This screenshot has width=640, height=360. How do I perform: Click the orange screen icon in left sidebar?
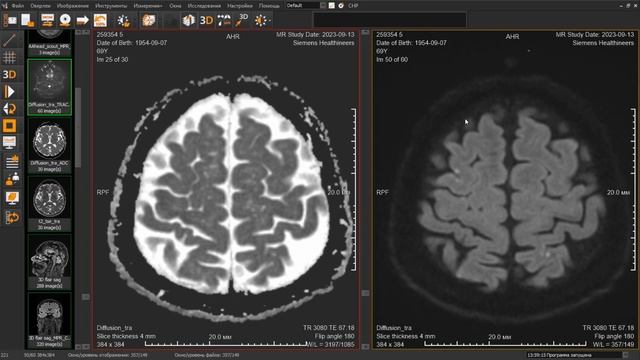point(12,198)
